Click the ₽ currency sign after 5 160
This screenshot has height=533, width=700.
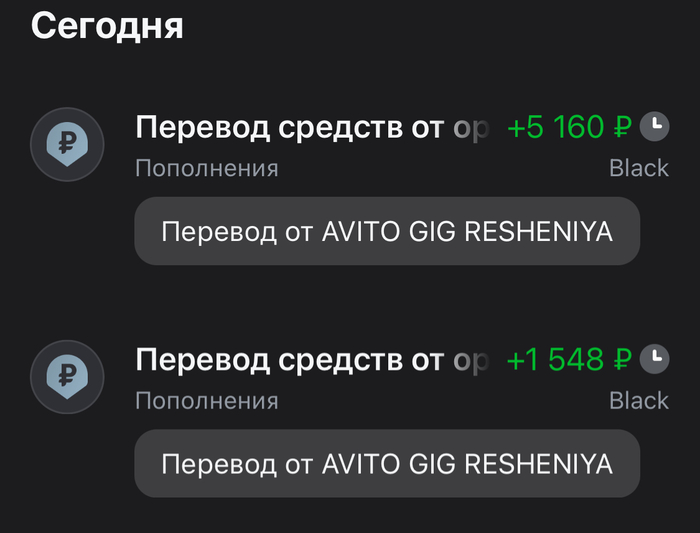pos(623,128)
